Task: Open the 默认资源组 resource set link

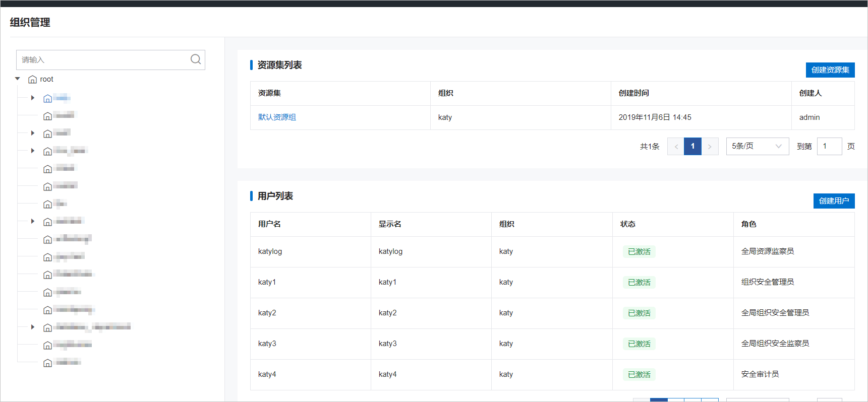Action: [277, 117]
